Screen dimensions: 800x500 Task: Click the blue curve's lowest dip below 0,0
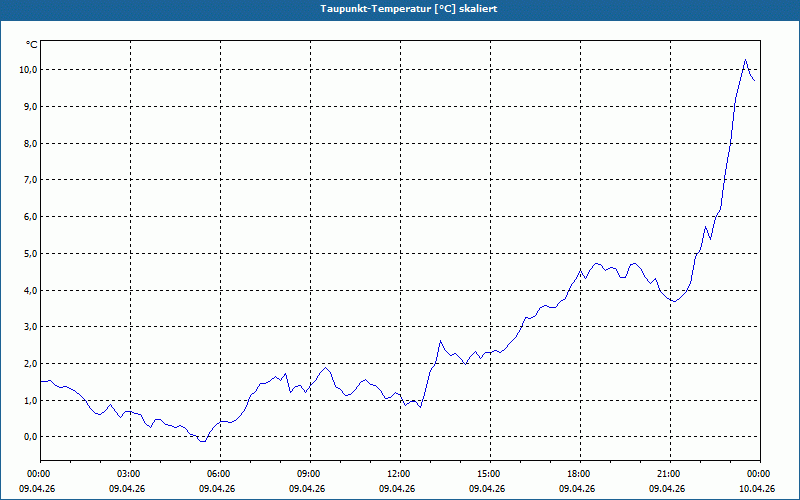pyautogui.click(x=203, y=441)
